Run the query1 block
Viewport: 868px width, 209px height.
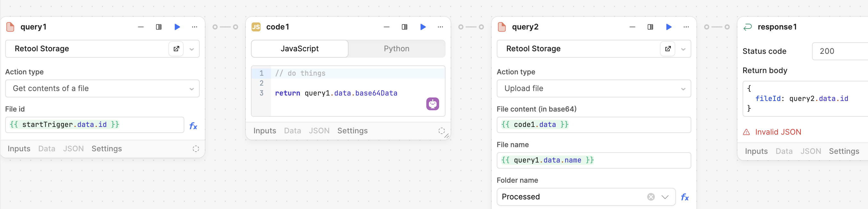coord(177,27)
